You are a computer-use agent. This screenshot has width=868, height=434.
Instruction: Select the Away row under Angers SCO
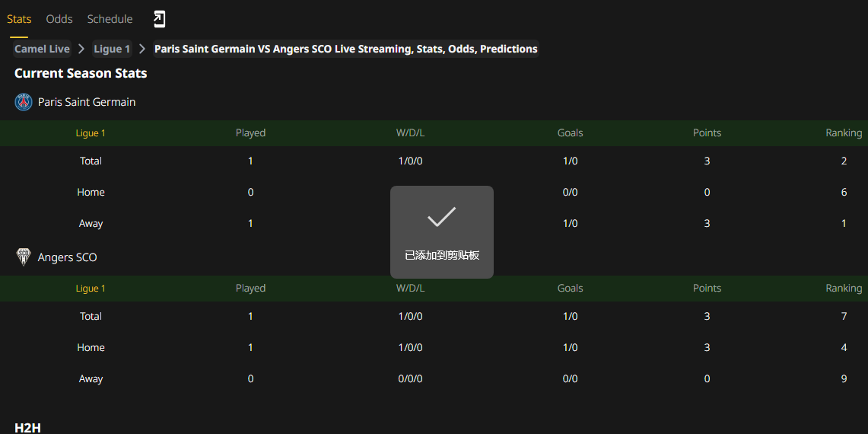click(434, 379)
